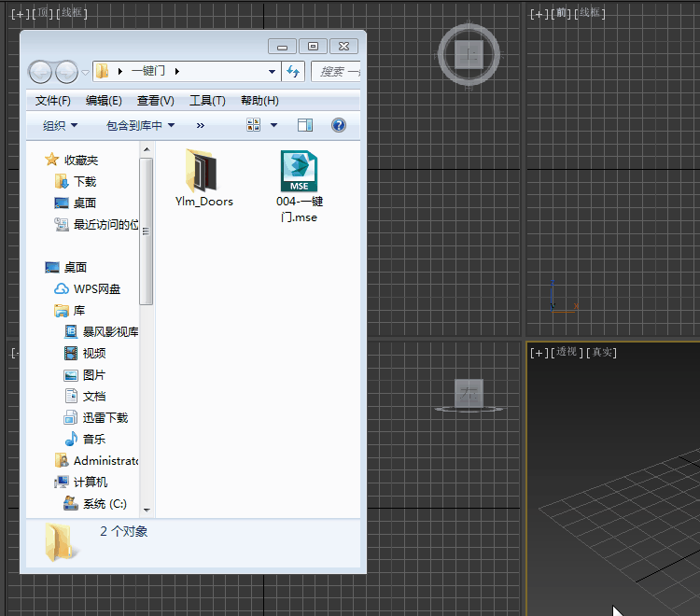Go to 音乐 library in sidebar
Screen dimensions: 700x616
(93, 440)
